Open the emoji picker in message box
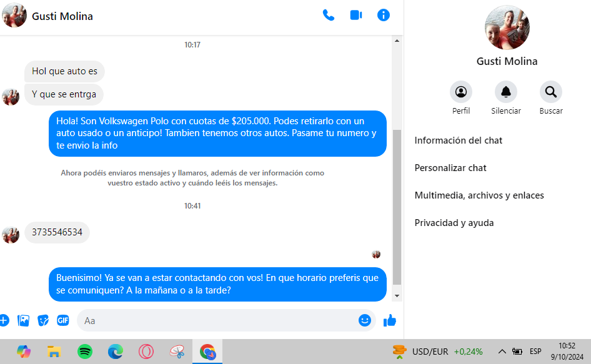The width and height of the screenshot is (591, 364). point(365,320)
